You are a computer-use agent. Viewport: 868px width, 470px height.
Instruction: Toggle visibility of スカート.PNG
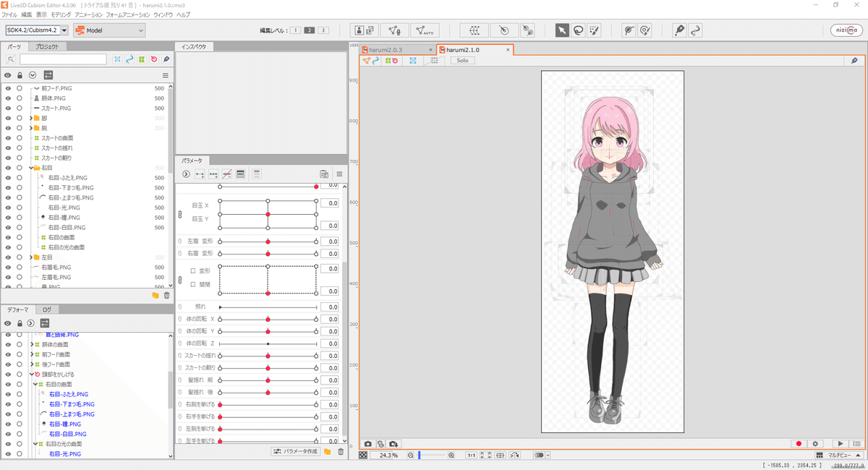[x=8, y=108]
